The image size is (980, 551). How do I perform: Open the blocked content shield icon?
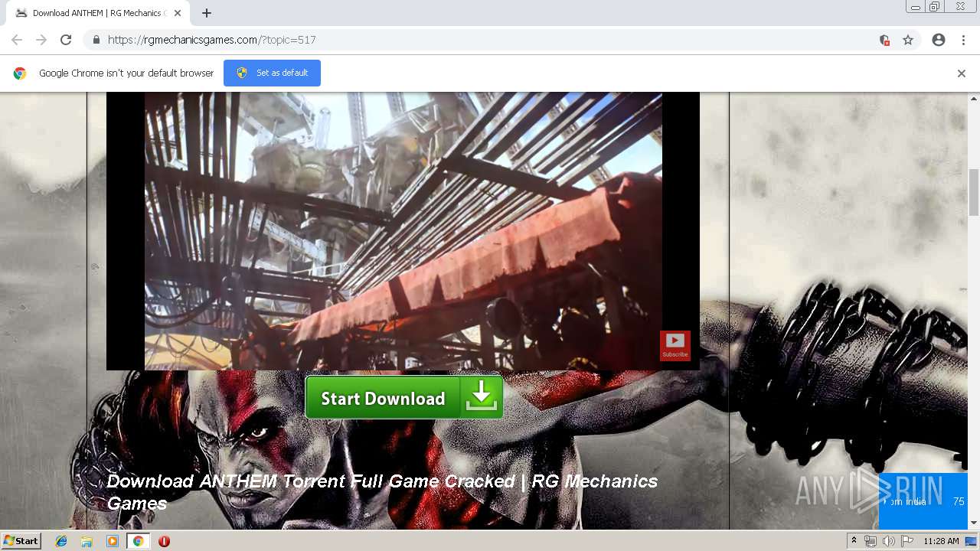point(884,40)
